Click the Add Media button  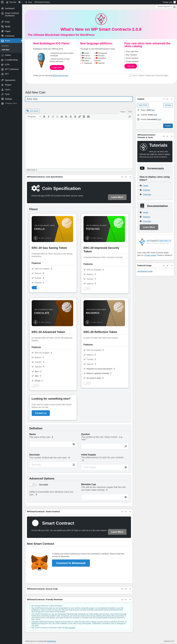(32, 111)
